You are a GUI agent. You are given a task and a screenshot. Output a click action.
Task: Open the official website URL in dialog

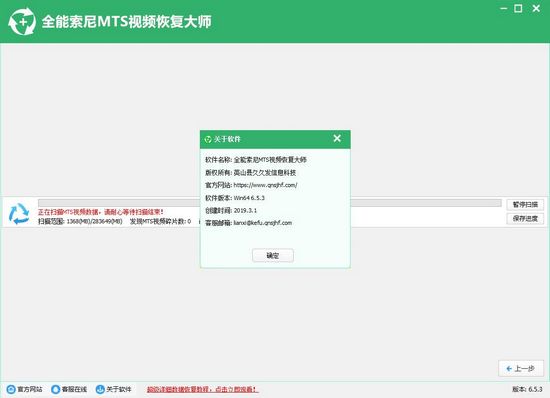tap(266, 185)
